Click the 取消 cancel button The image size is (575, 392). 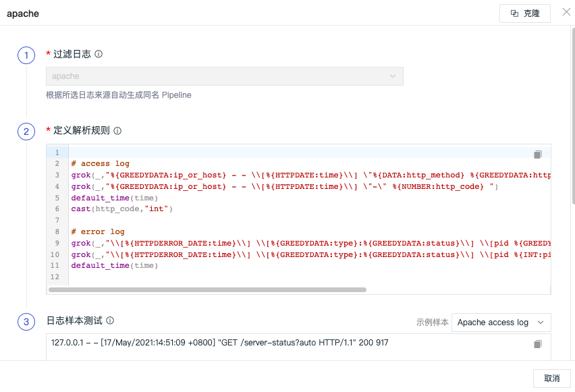click(551, 378)
